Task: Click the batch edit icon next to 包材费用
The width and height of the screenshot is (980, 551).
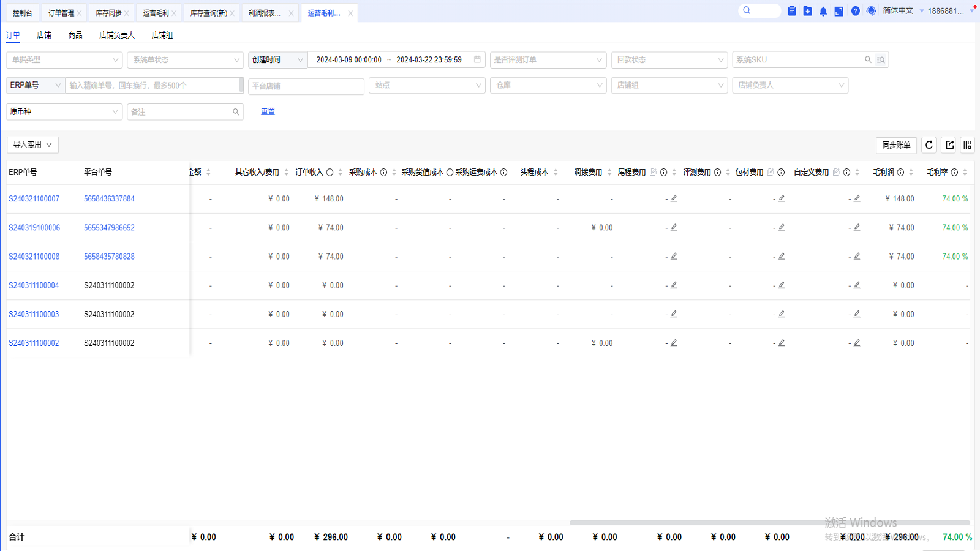Action: point(771,172)
